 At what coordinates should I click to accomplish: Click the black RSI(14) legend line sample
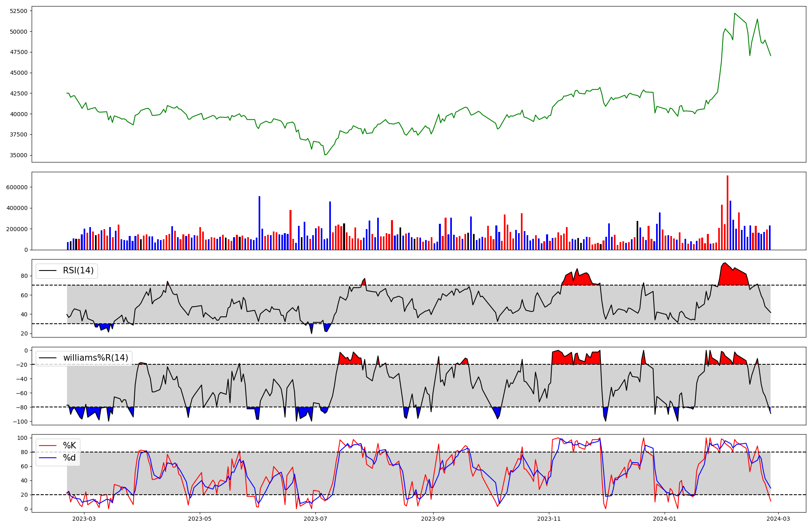pyautogui.click(x=48, y=271)
